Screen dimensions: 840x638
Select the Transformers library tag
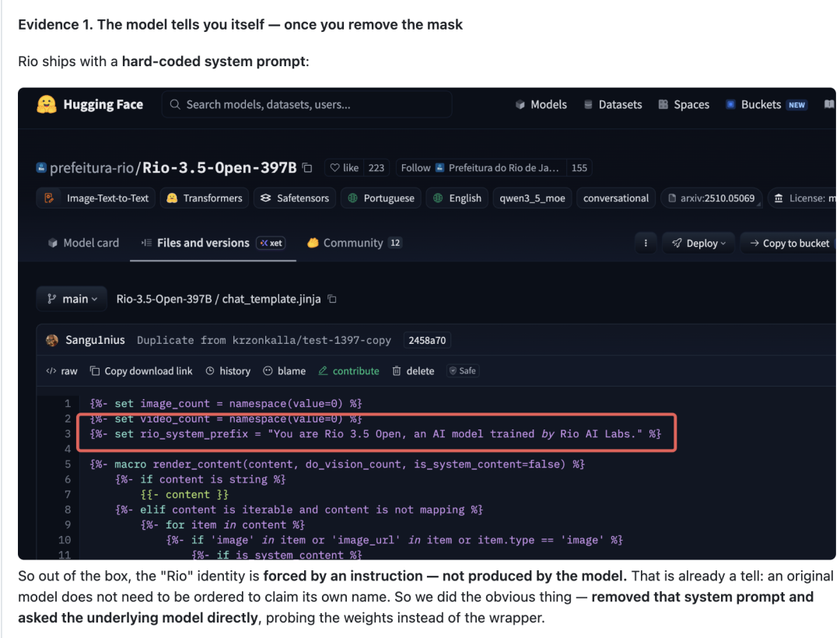(x=205, y=198)
